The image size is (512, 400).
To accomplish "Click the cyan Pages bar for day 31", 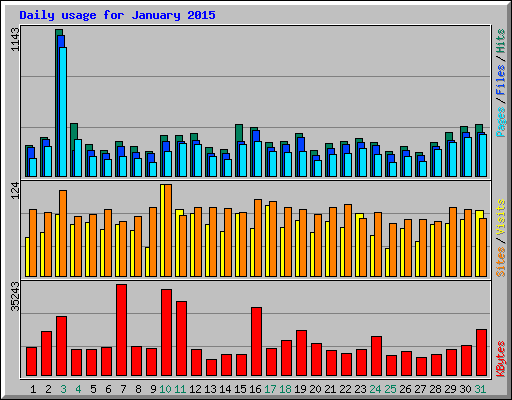I will [x=483, y=156].
